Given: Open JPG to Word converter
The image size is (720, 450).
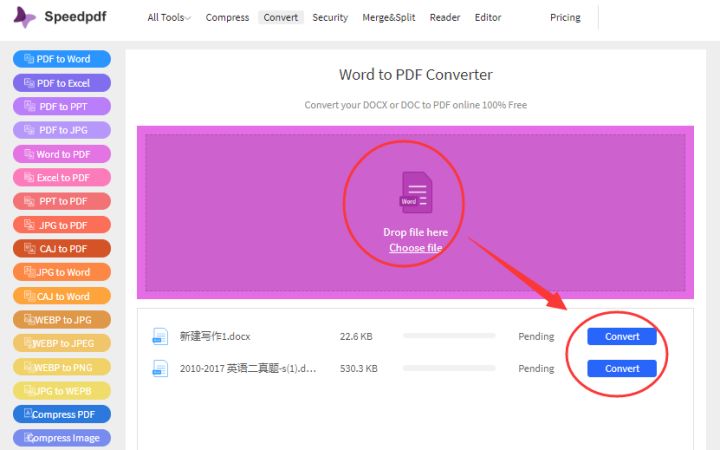Looking at the screenshot, I should tap(62, 272).
